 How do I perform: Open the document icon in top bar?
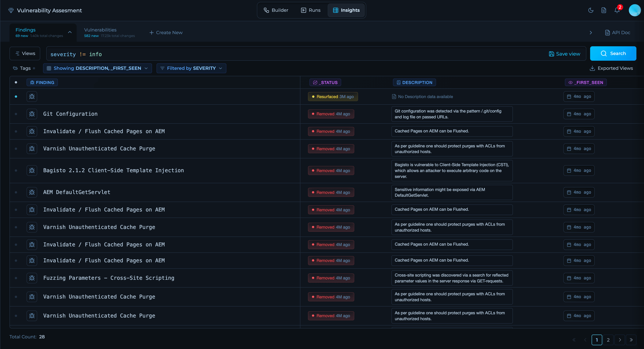pos(604,10)
